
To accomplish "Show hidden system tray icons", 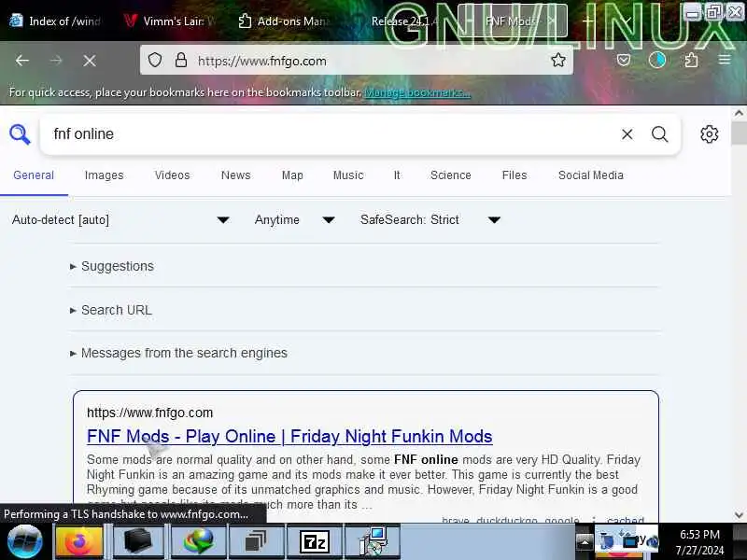I will [x=585, y=542].
